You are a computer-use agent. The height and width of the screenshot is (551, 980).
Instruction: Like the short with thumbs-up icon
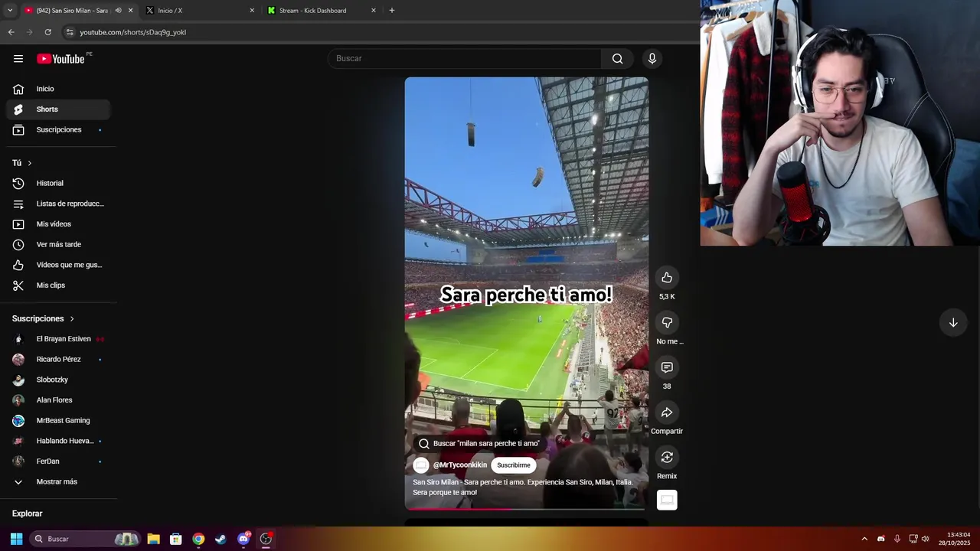click(667, 277)
